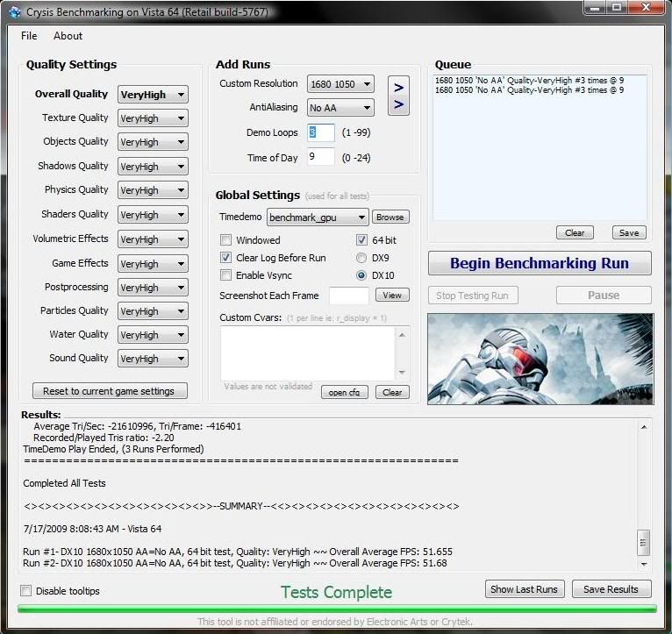Click the Show Last Runs button
This screenshot has width=672, height=634.
click(x=524, y=589)
